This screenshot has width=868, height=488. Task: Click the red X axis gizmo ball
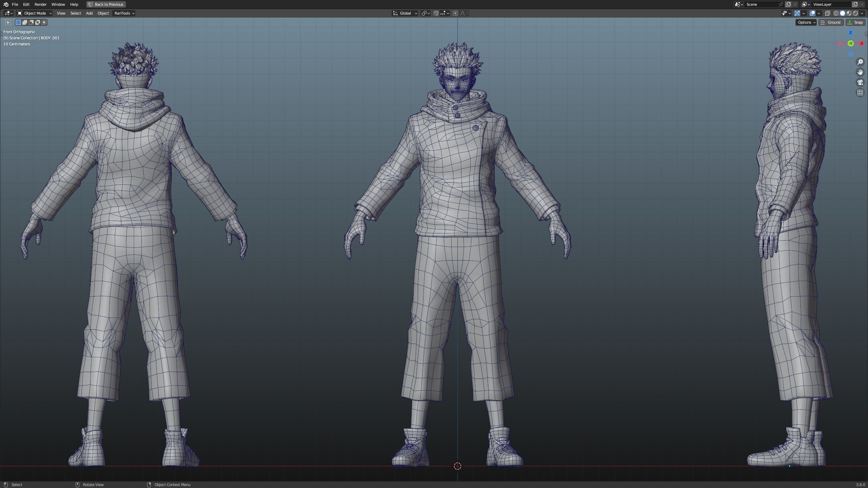click(x=862, y=43)
